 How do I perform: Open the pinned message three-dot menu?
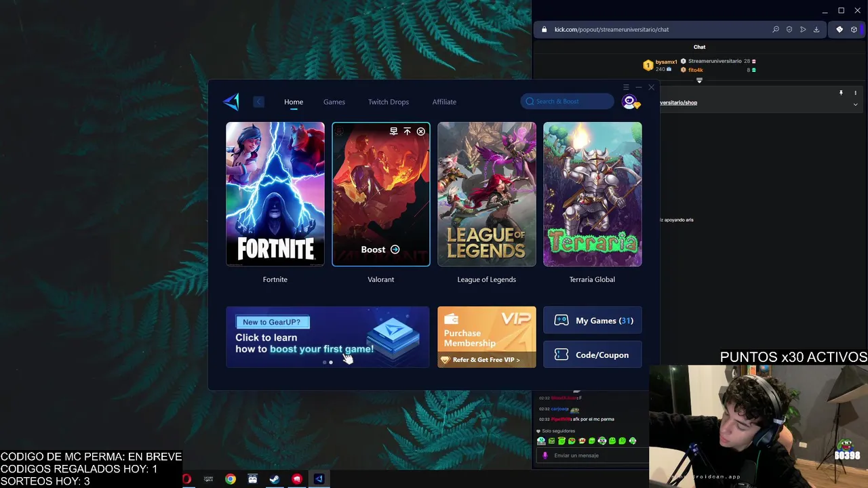tap(856, 93)
